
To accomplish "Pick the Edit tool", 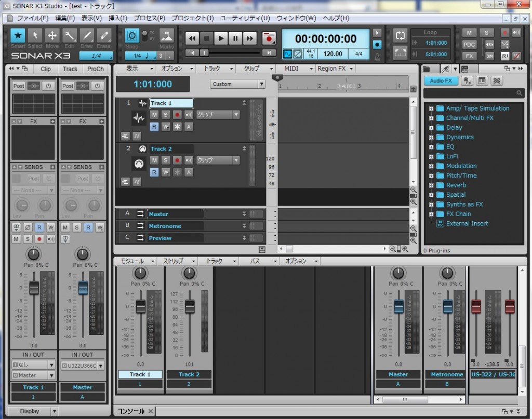I will pyautogui.click(x=69, y=35).
